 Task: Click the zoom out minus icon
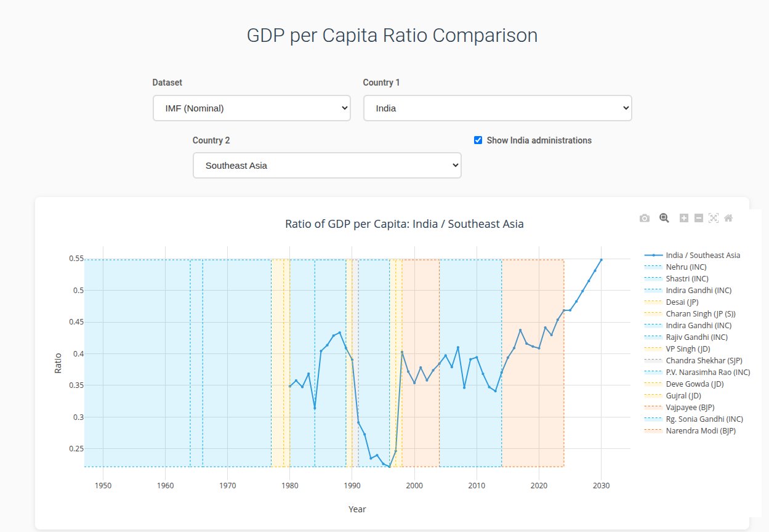[699, 218]
